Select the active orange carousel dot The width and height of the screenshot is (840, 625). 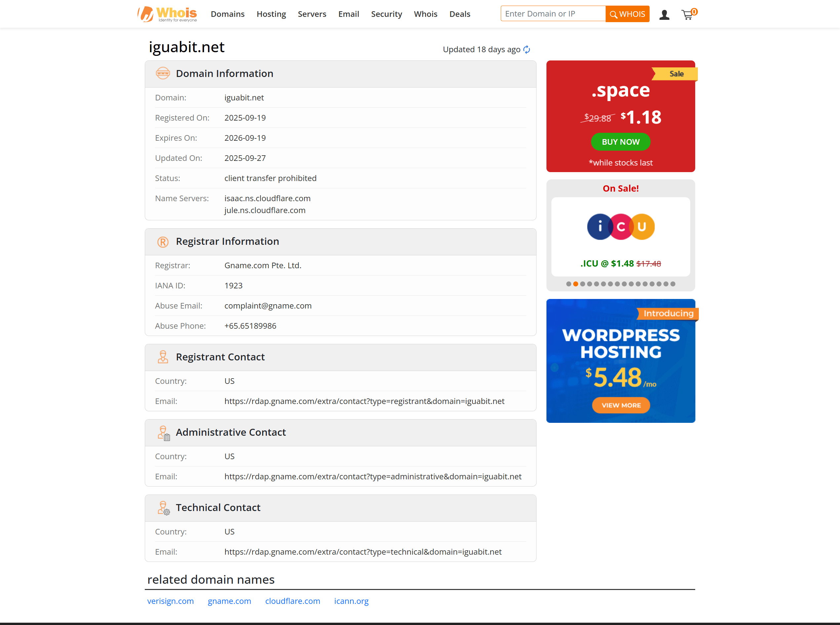[x=576, y=284]
